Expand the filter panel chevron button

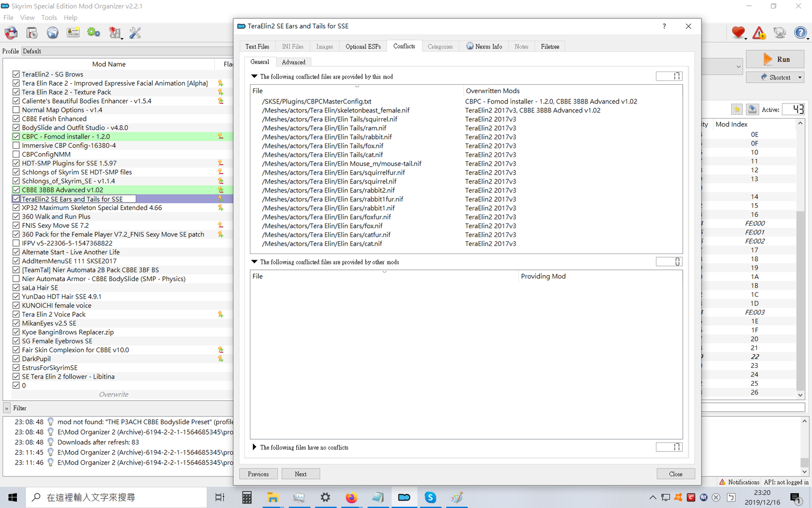(x=7, y=408)
